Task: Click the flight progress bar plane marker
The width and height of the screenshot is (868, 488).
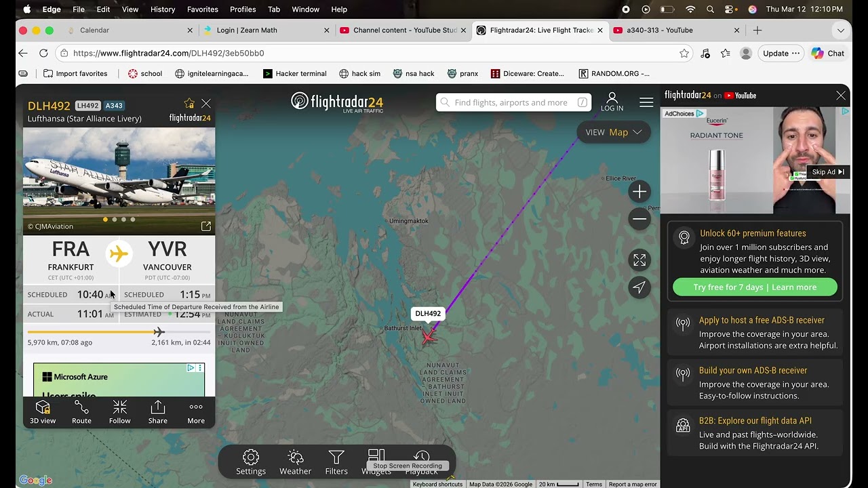Action: coord(159,331)
